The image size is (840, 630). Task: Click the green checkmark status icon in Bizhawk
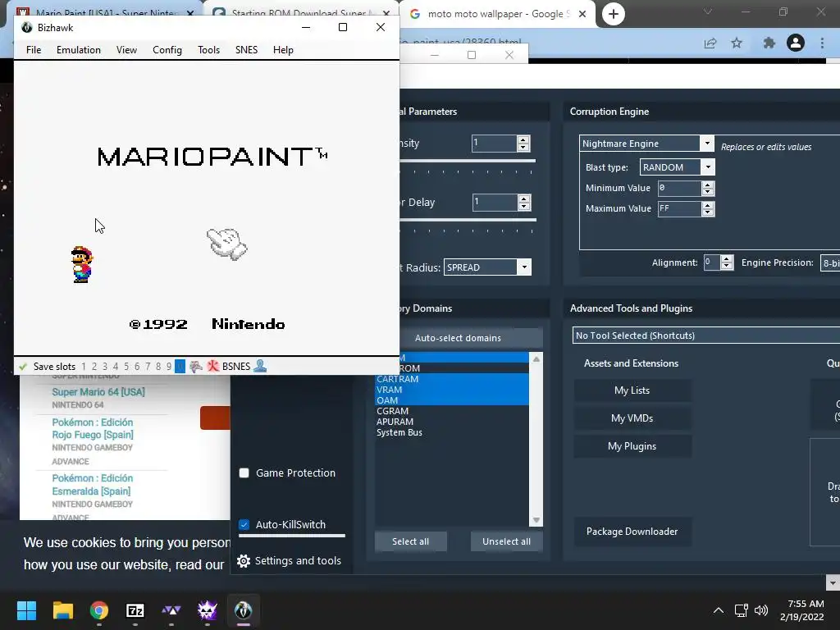(22, 367)
